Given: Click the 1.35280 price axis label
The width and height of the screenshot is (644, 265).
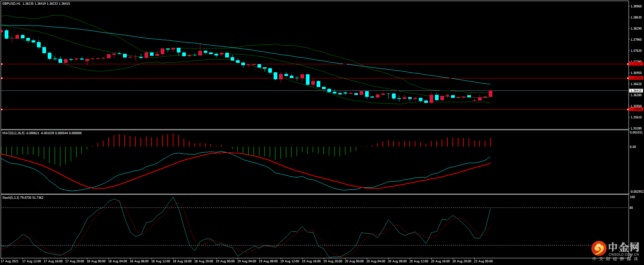Looking at the screenshot, I should coord(636,128).
